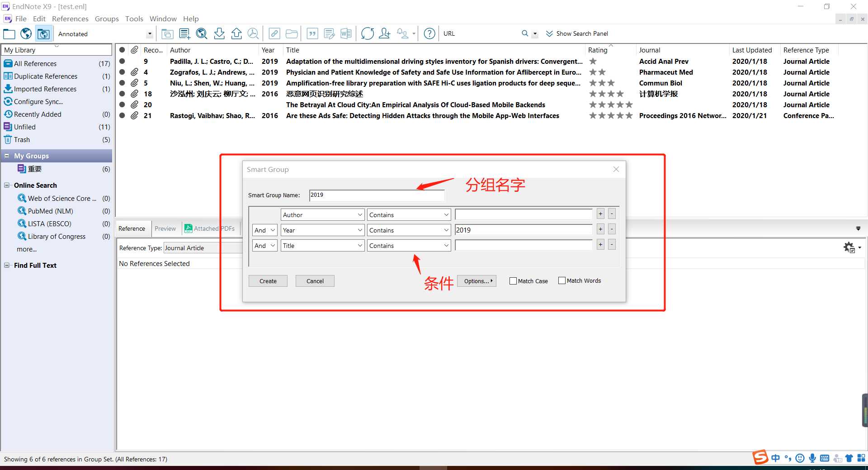This screenshot has height=470, width=868.
Task: Open the Contains dropdown on the Author row
Action: click(409, 215)
